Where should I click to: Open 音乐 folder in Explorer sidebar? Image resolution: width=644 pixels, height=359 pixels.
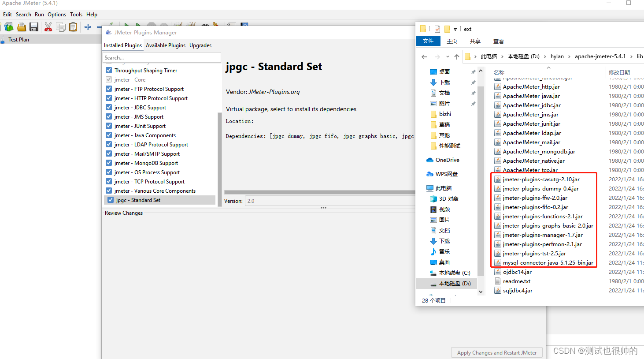click(x=440, y=252)
